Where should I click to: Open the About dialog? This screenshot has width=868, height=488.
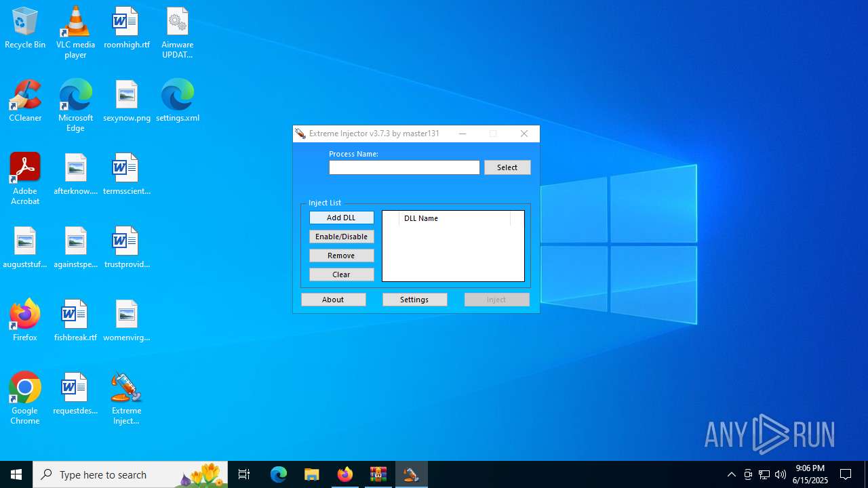(x=333, y=300)
